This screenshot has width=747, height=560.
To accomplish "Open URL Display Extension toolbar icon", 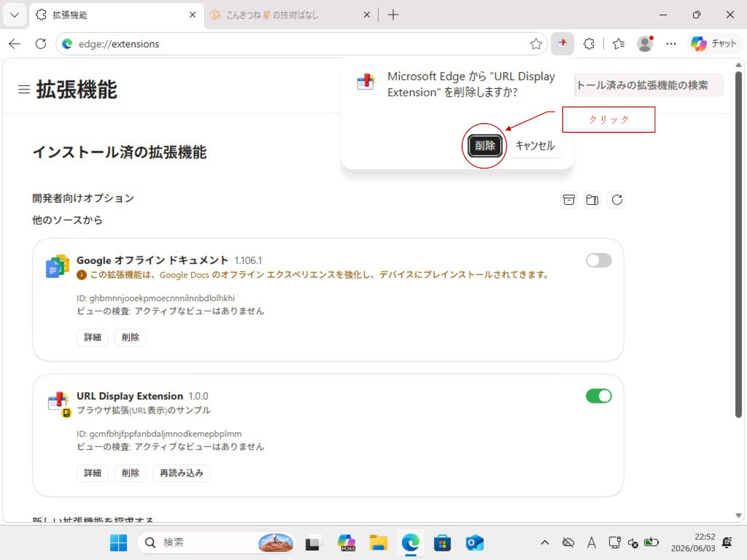I will coord(562,43).
